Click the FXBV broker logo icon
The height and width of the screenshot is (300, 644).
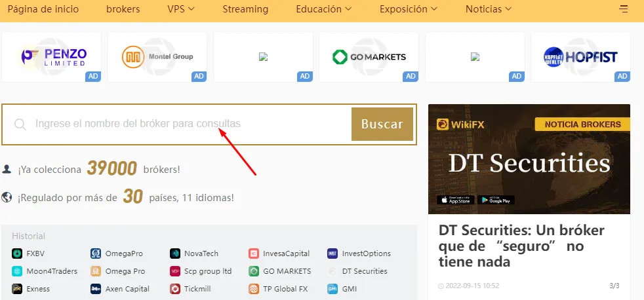click(17, 253)
